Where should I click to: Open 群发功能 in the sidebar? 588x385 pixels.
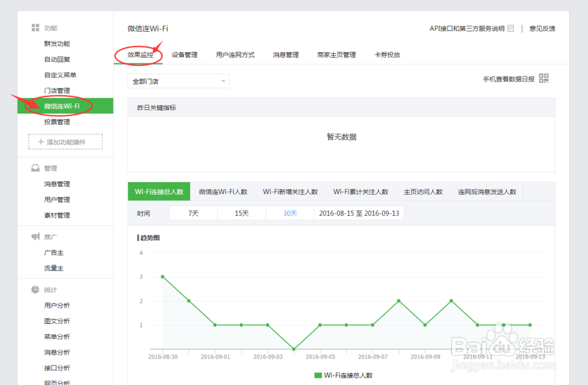point(57,43)
